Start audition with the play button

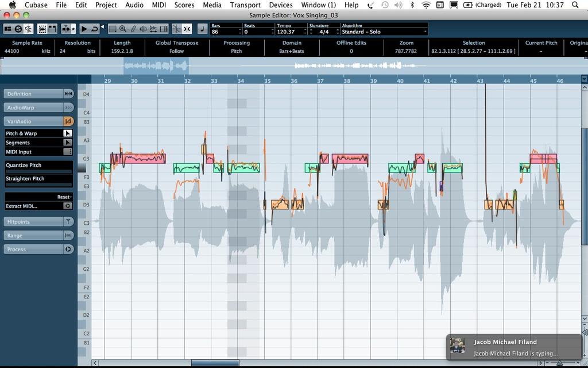click(84, 29)
